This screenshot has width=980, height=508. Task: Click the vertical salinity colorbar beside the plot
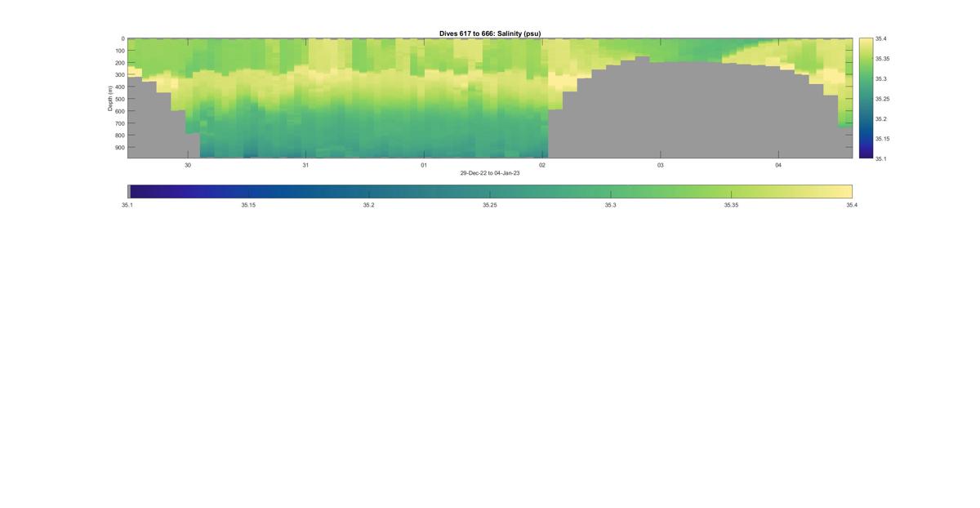pos(866,98)
